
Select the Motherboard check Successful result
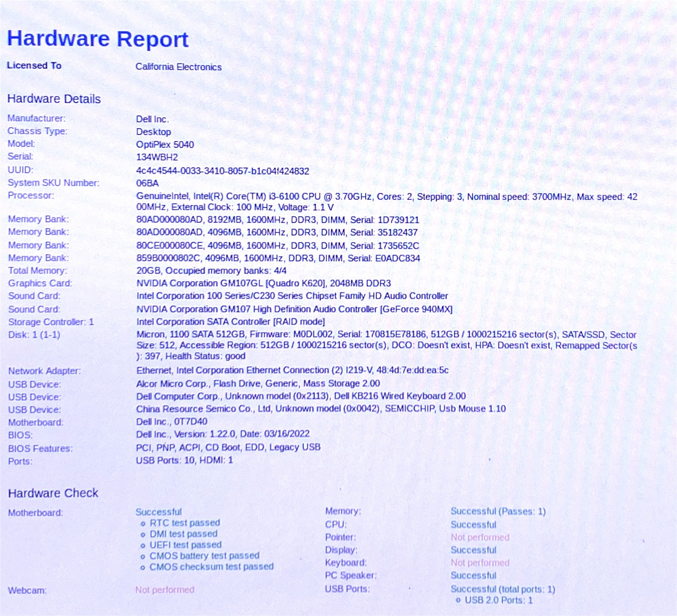coord(159,512)
